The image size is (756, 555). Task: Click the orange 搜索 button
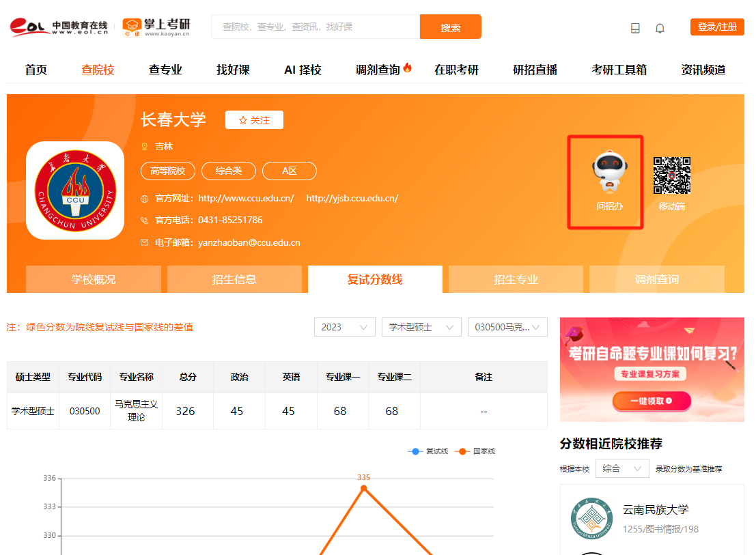click(x=450, y=27)
